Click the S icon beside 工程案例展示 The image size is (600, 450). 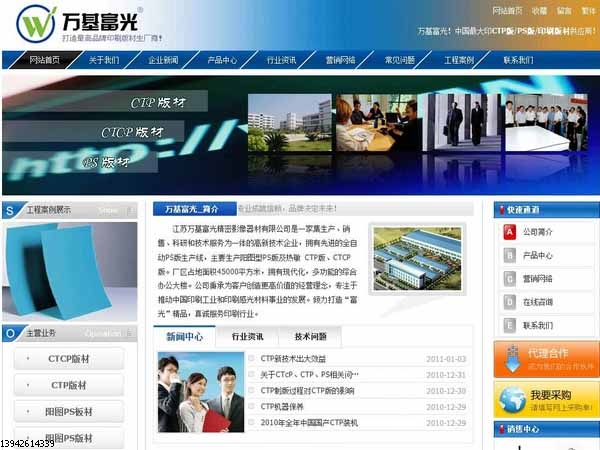pos(10,210)
